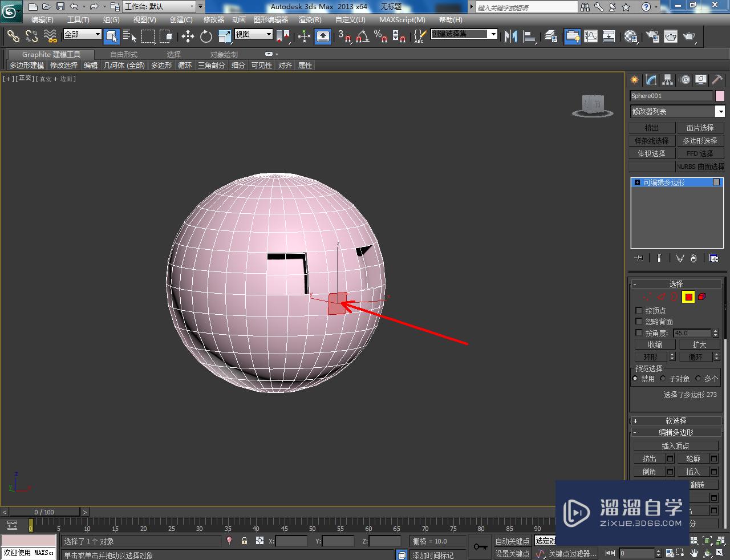Screen dimensions: 730x560
Task: Expand the 软选择 rollout
Action: 676,421
